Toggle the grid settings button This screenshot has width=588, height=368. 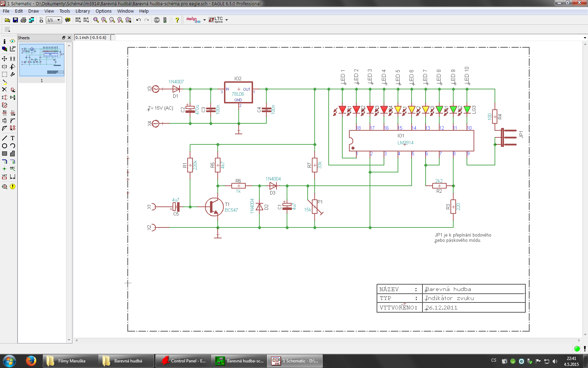point(7,29)
